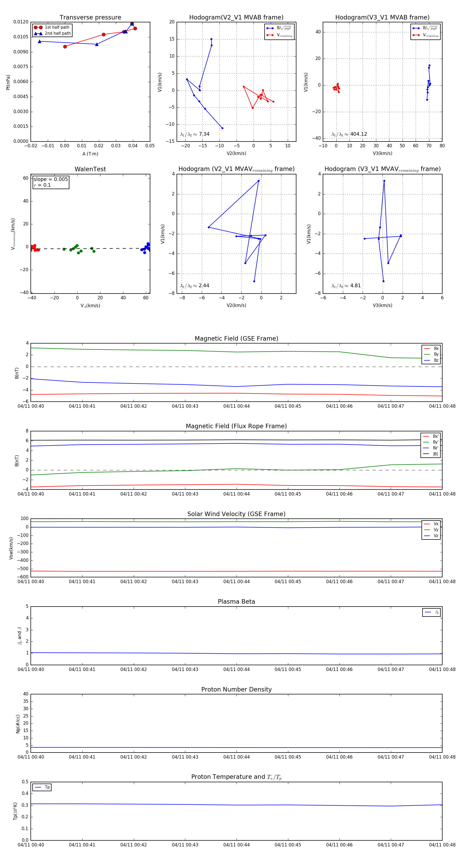Select the 'Vy' legend entry
This screenshot has width=473, height=868.
click(431, 530)
